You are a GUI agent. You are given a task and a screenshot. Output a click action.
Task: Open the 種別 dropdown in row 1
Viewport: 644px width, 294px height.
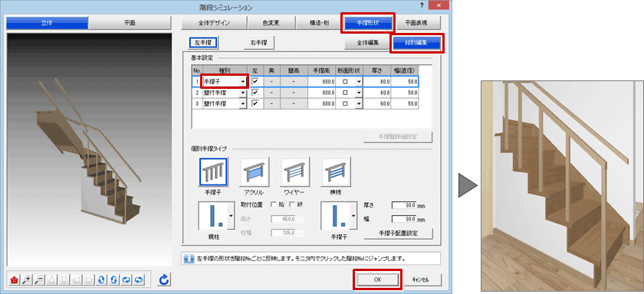point(243,82)
